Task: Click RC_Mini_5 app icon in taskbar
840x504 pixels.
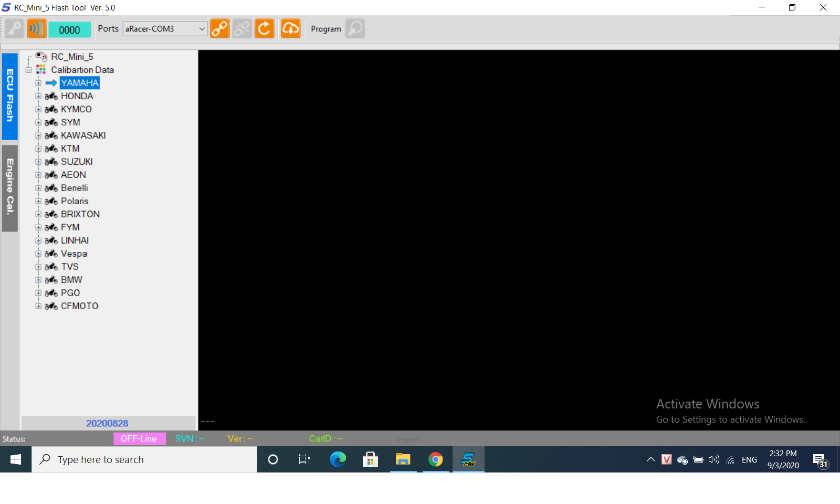Action: pyautogui.click(x=468, y=459)
